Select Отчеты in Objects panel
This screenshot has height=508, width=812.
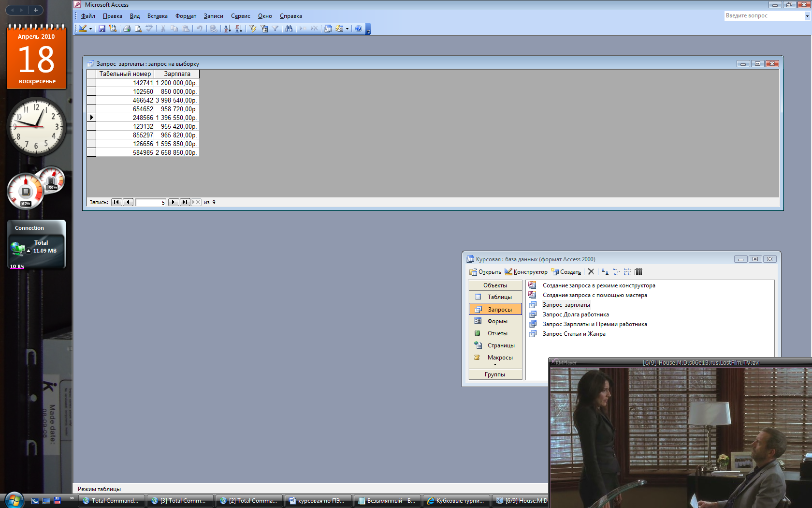click(x=495, y=333)
